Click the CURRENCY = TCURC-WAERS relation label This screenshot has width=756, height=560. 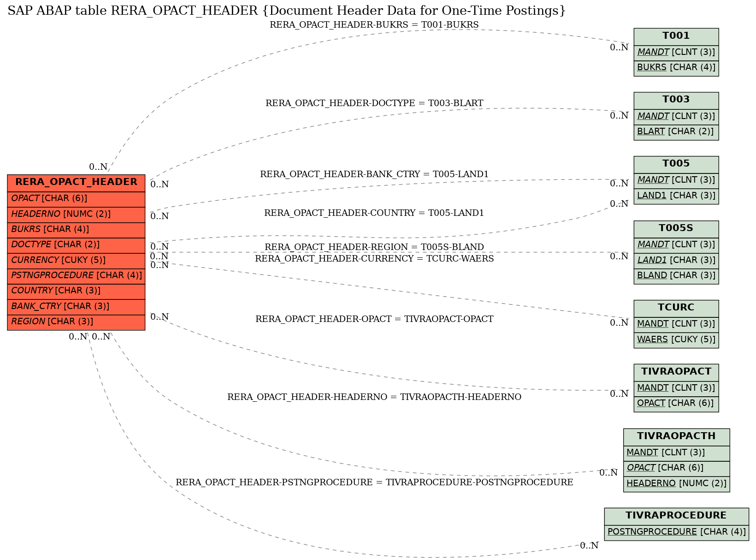(374, 259)
